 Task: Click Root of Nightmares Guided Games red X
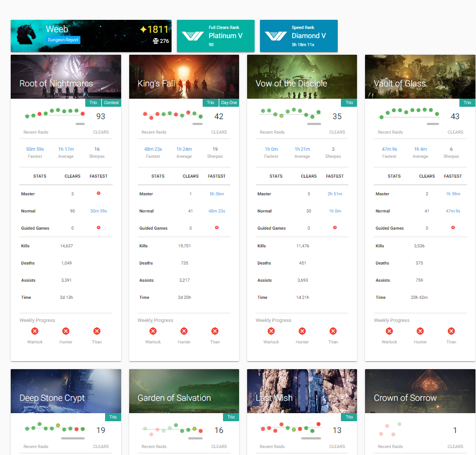[99, 227]
